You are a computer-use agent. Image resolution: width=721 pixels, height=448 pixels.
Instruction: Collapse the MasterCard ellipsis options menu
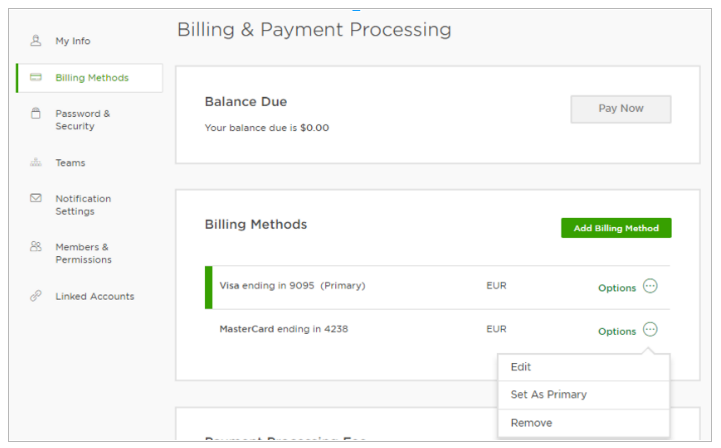coord(650,329)
